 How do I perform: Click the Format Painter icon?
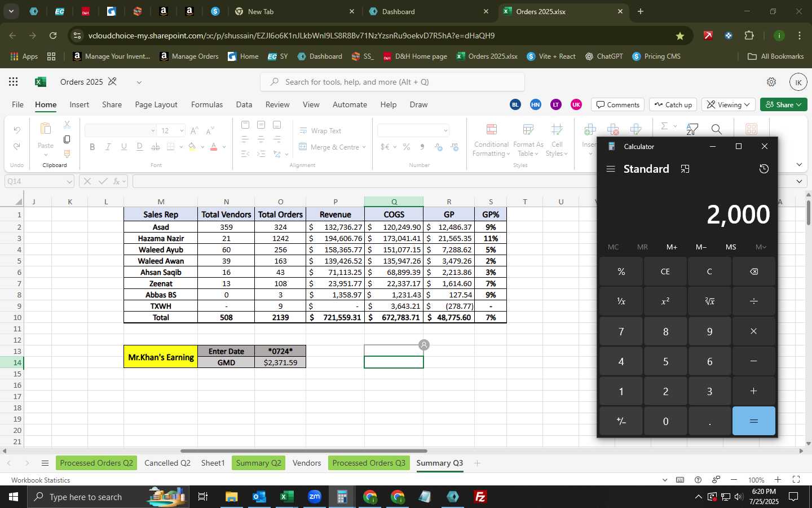tap(67, 154)
